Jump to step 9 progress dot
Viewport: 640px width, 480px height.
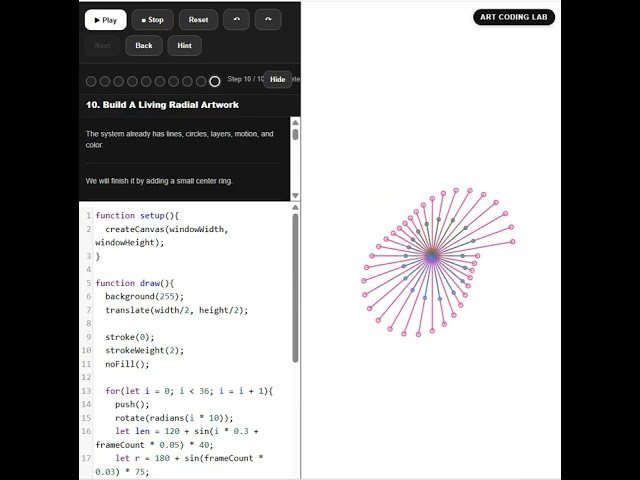pos(201,81)
